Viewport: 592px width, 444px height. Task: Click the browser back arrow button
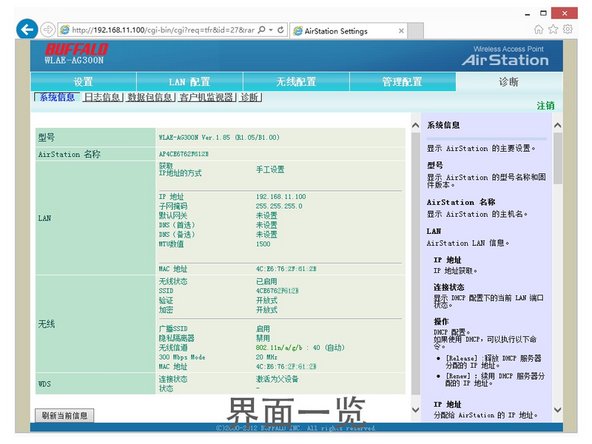pos(27,29)
